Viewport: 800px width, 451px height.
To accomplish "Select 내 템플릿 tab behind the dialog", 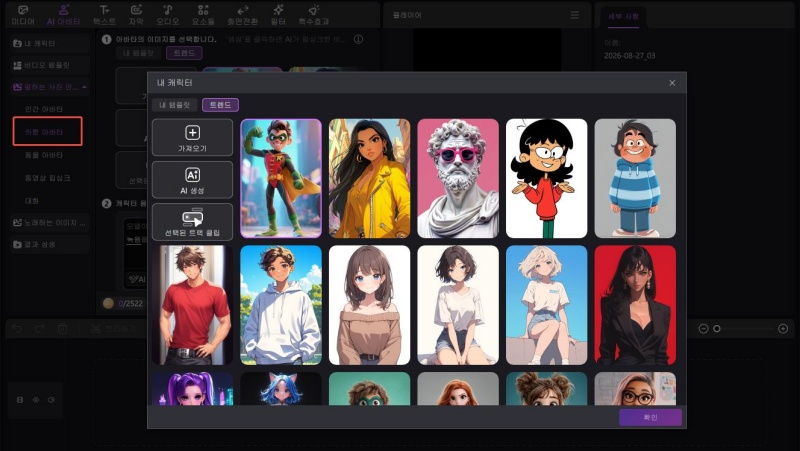I will pos(139,53).
